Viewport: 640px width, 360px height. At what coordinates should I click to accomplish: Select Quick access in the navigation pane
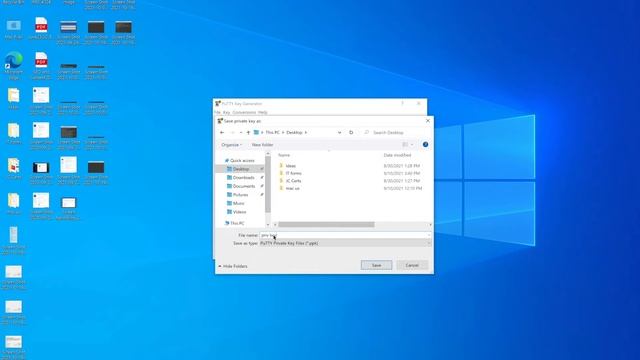242,160
